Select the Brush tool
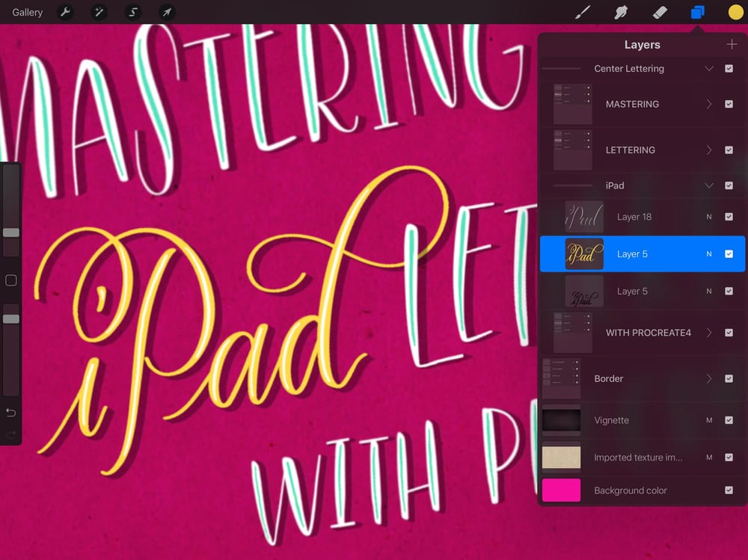 pyautogui.click(x=583, y=12)
